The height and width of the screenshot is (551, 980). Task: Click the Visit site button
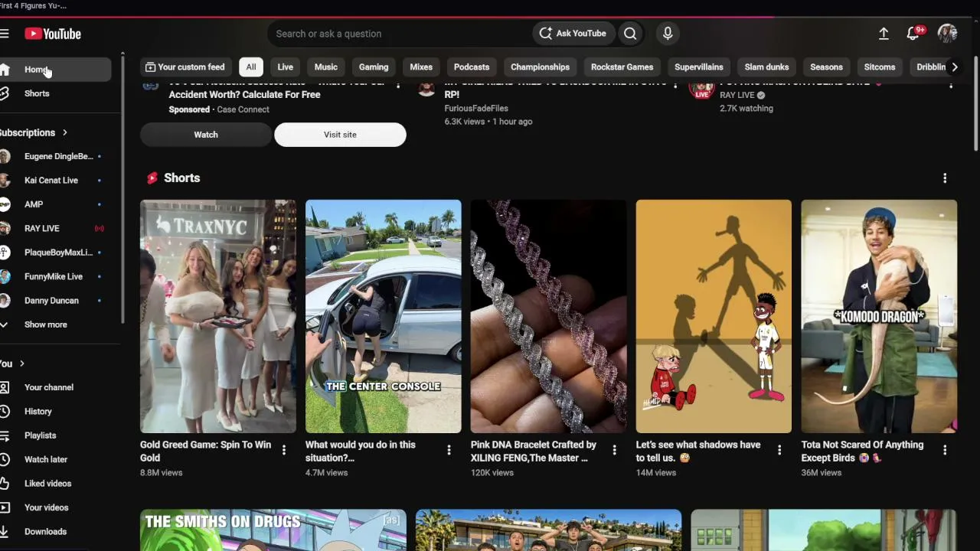point(340,135)
